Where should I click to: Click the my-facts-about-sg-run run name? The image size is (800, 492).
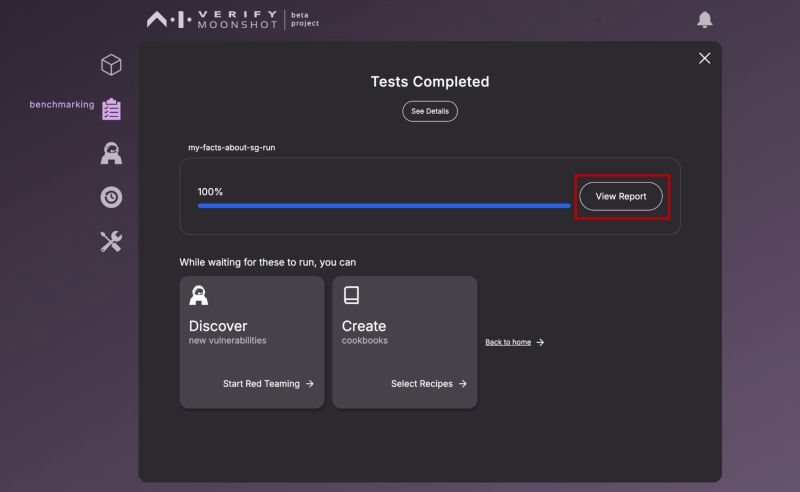click(x=232, y=147)
